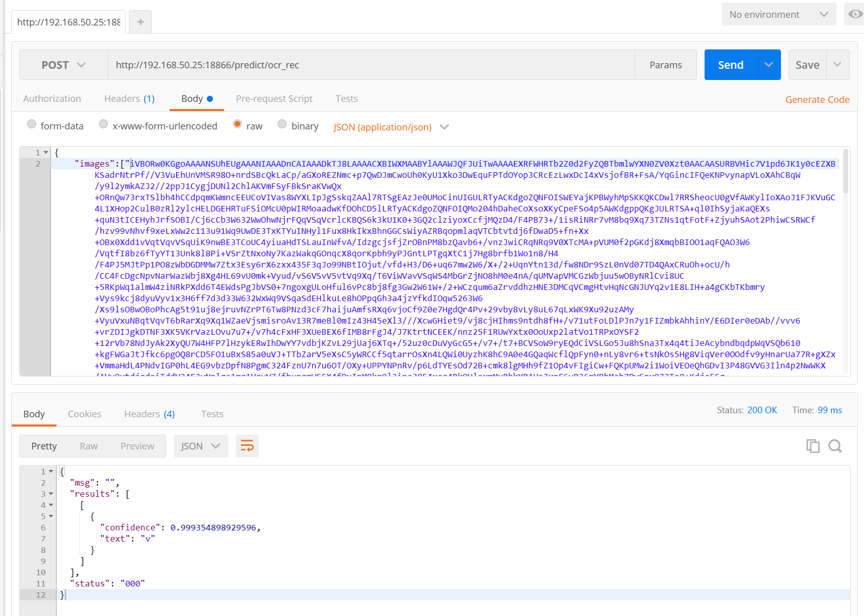This screenshot has width=864, height=616.
Task: Open a new request tab with the plus icon
Action: coord(140,21)
